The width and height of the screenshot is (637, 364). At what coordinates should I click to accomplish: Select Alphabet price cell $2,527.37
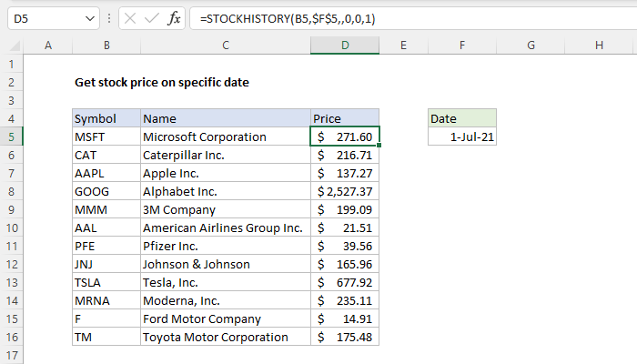pyautogui.click(x=345, y=191)
